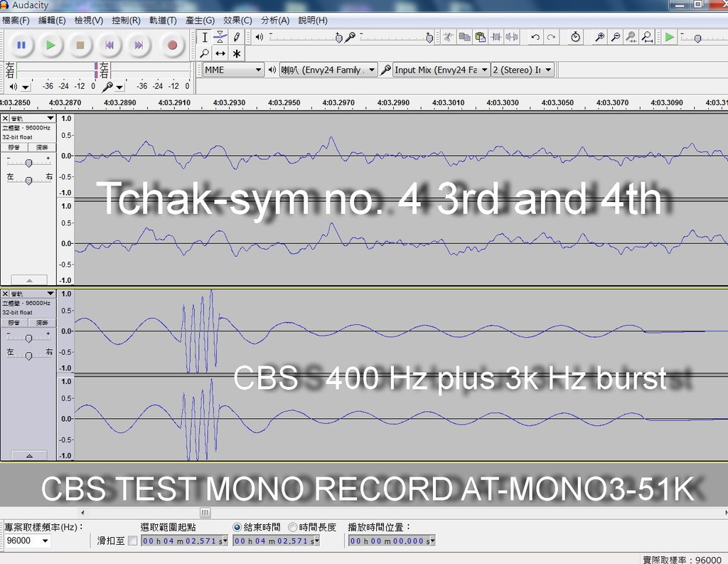Viewport: 728px width, 564px height.
Task: Stop playback with the Stop button
Action: pyautogui.click(x=80, y=45)
